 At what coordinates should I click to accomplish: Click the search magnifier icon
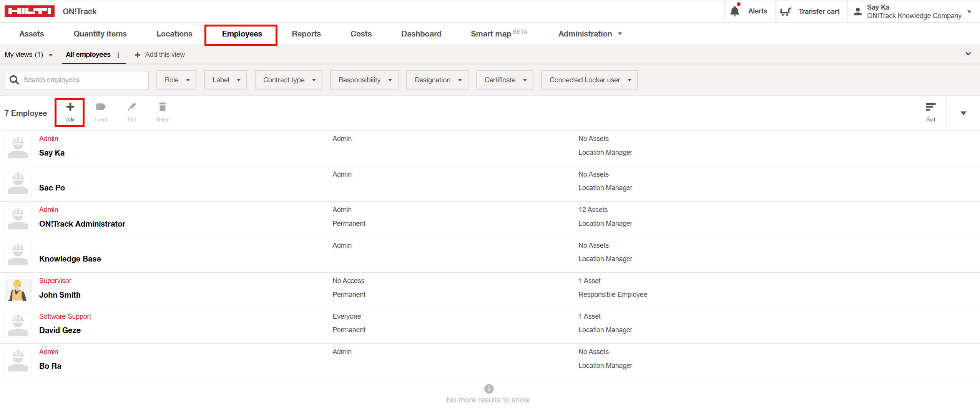coord(14,79)
